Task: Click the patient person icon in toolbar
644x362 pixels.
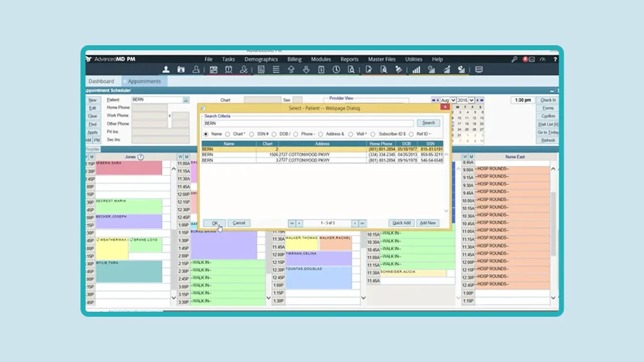Action: click(x=166, y=70)
